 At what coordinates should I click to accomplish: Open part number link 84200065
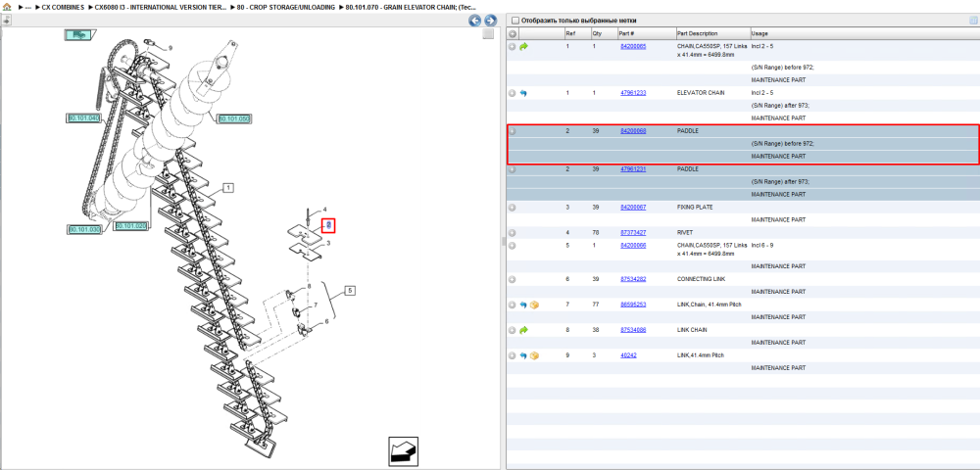[x=632, y=47]
